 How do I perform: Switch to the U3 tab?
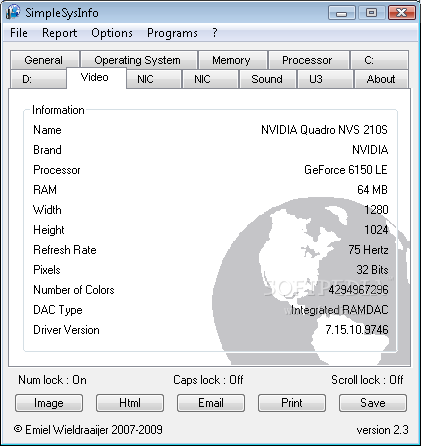tap(325, 79)
